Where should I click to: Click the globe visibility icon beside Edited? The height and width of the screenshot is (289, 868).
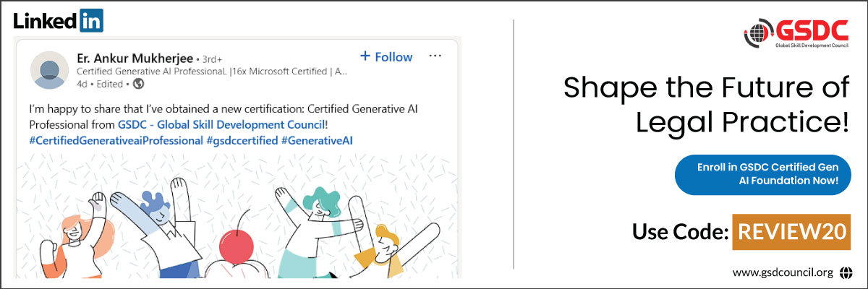tap(139, 84)
